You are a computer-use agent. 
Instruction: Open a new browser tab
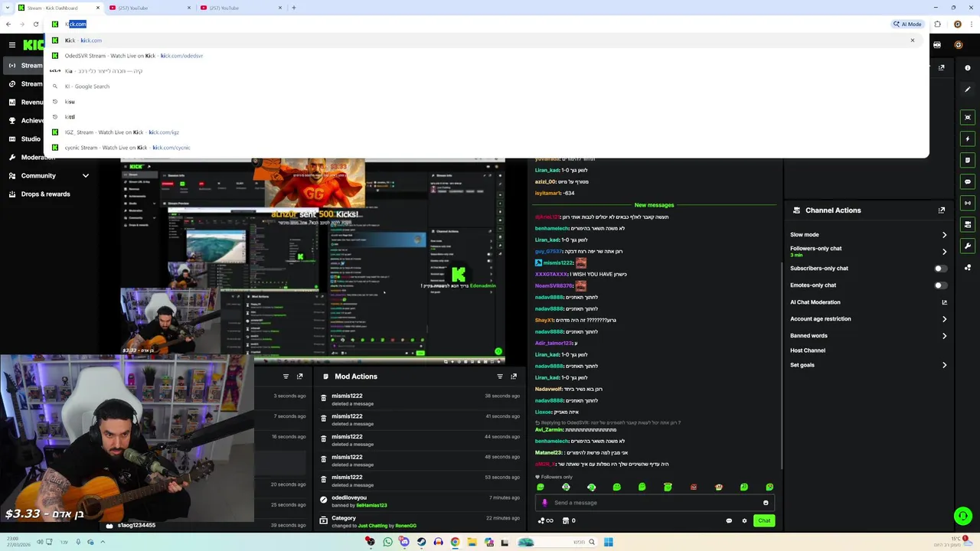click(294, 8)
